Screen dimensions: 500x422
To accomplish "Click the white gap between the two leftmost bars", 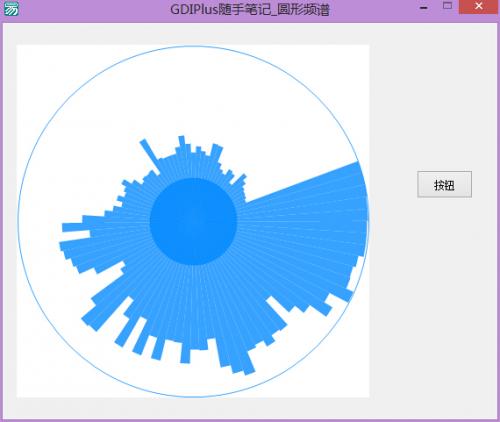I will pos(76,236).
